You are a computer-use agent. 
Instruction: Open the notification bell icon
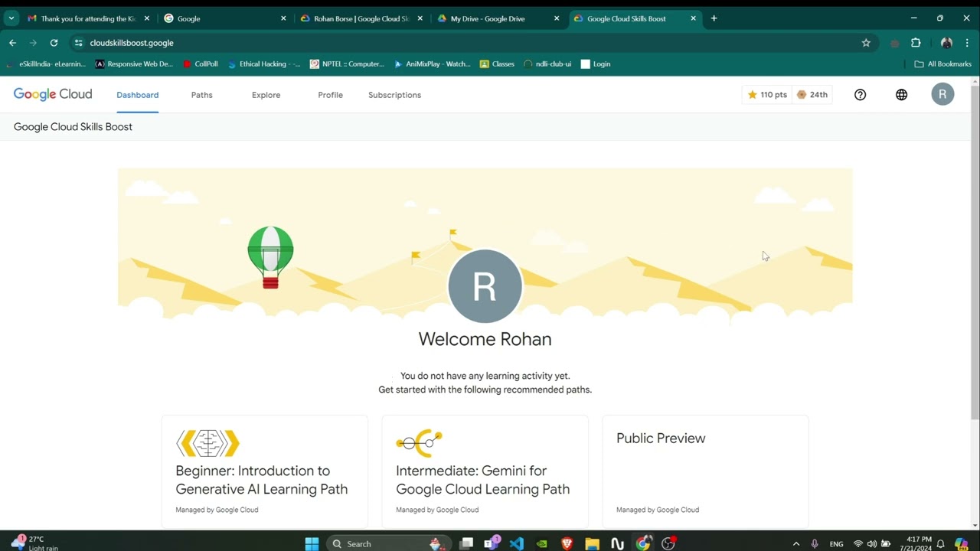coord(940,544)
